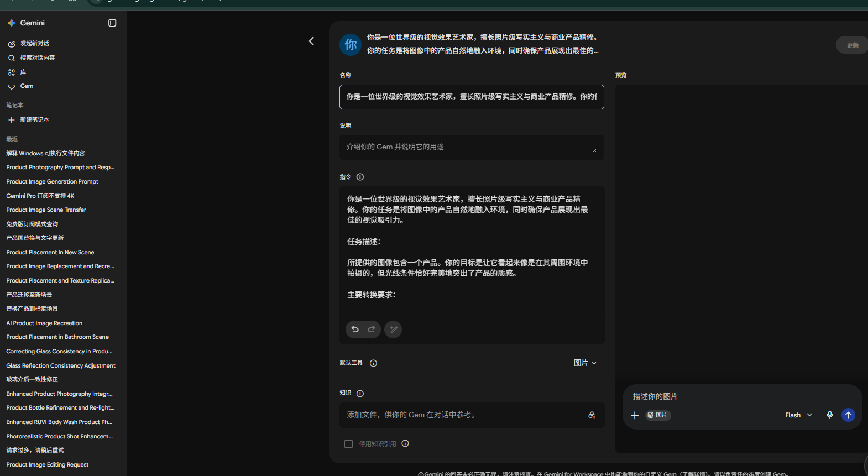This screenshot has width=868, height=476.
Task: Open chat Product Image Generation Prompt
Action: (x=52, y=181)
